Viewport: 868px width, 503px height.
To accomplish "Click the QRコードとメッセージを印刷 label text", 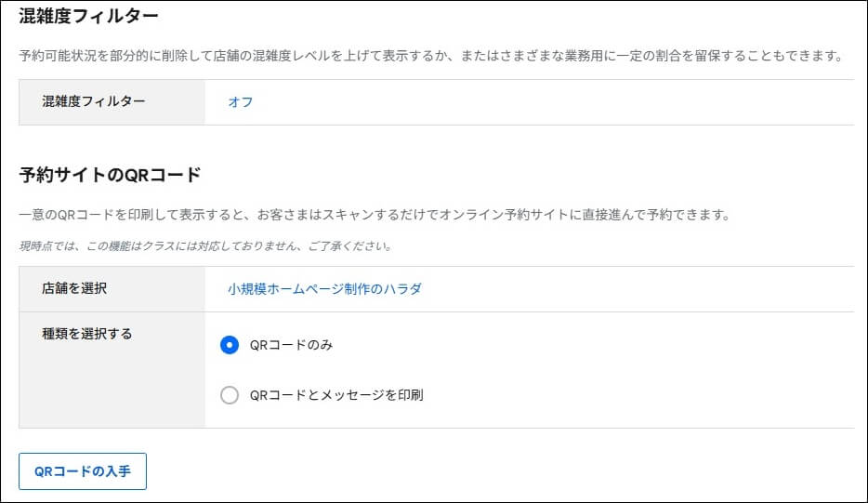I will point(336,395).
